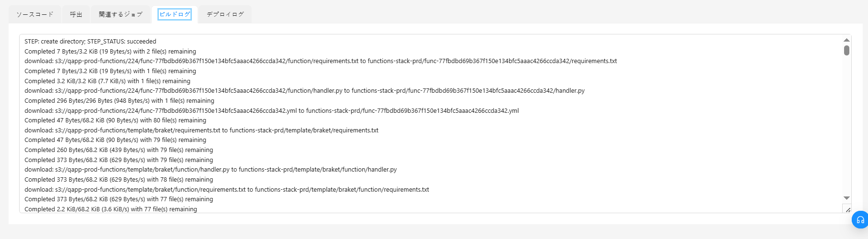Click the .yml file download log line
Image resolution: width=868 pixels, height=239 pixels.
tap(271, 111)
